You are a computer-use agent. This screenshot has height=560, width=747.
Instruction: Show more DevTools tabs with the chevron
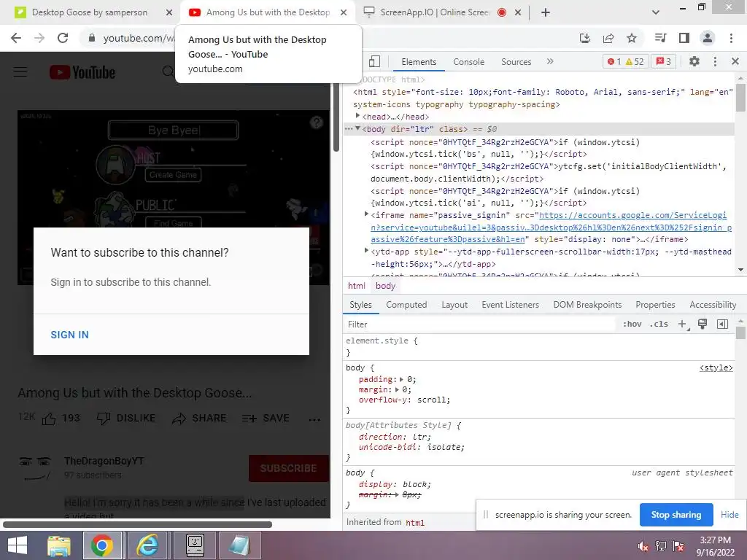pos(550,61)
